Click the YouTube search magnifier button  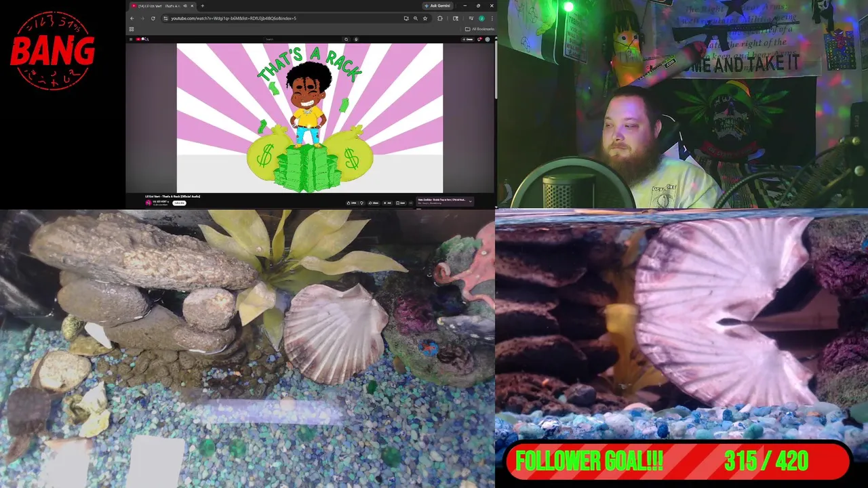pos(346,39)
